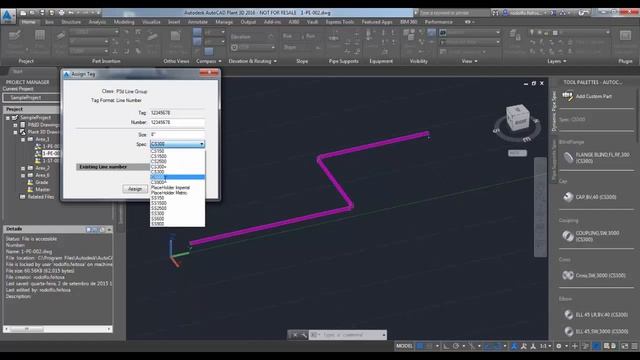This screenshot has height=360, width=640.
Task: Click the Existing Line number header
Action: 113,167
